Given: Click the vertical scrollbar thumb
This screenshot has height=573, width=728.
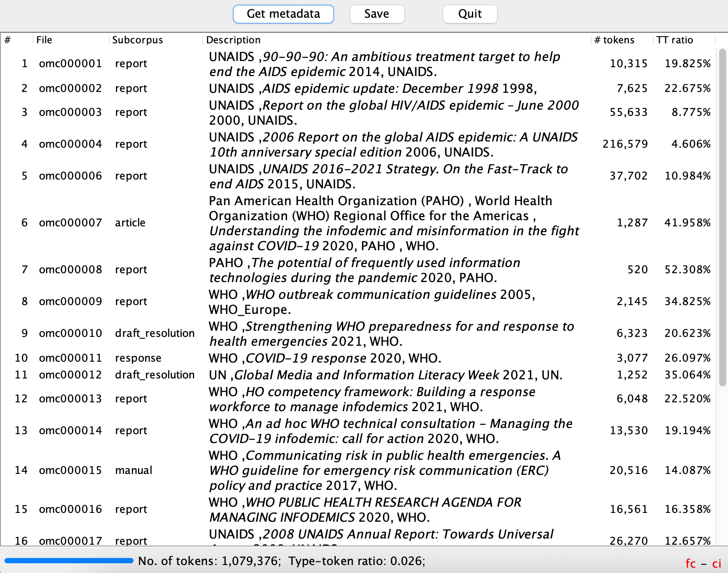Looking at the screenshot, I should [x=723, y=218].
